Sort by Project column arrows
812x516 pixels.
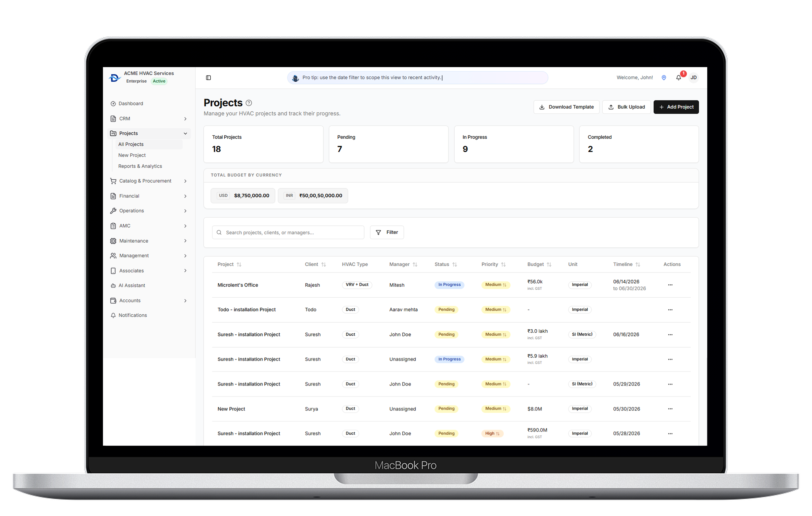click(x=239, y=265)
